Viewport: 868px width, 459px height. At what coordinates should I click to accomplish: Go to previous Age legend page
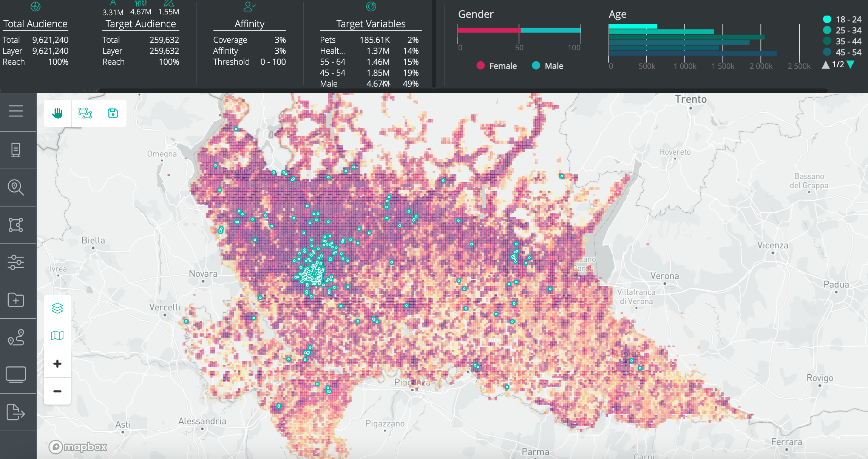pyautogui.click(x=826, y=65)
